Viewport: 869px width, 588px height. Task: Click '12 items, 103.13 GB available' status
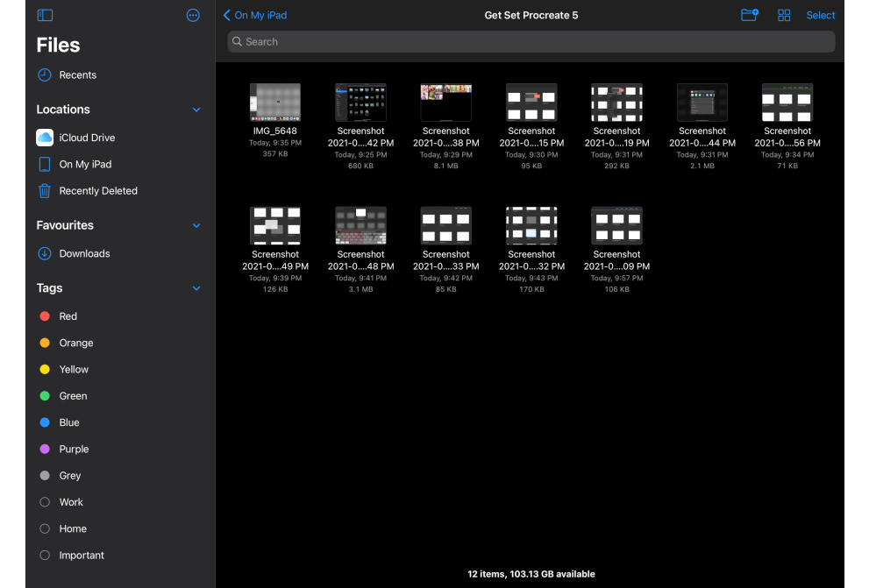point(531,574)
